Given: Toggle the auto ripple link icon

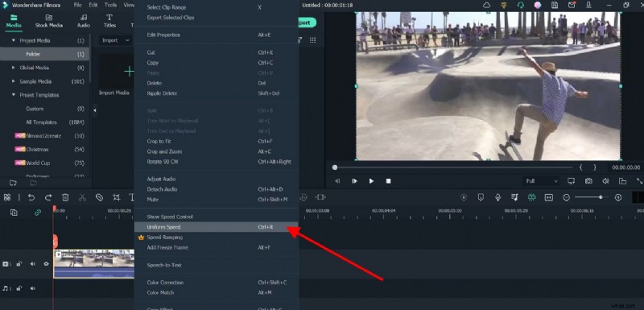Looking at the screenshot, I should click(x=37, y=213).
